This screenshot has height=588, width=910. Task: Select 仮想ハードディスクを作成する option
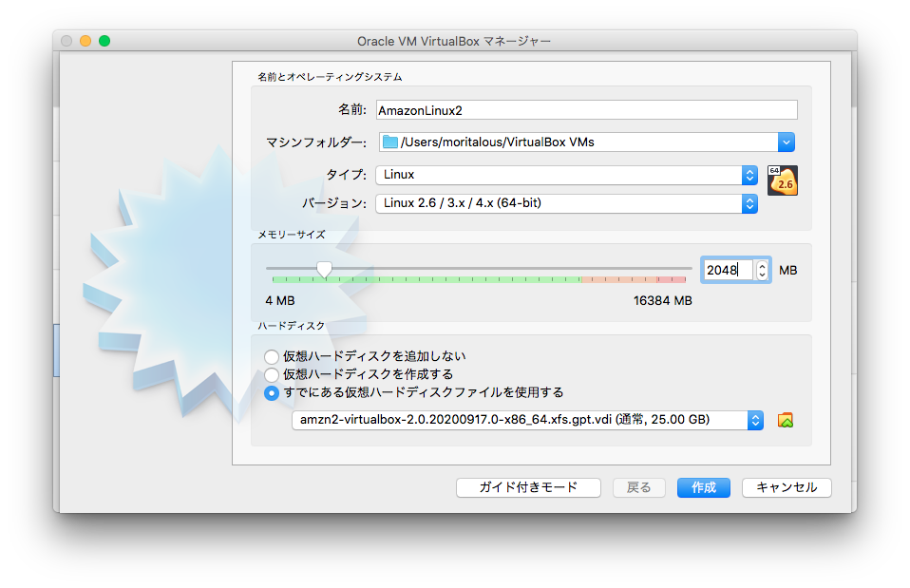tap(270, 374)
